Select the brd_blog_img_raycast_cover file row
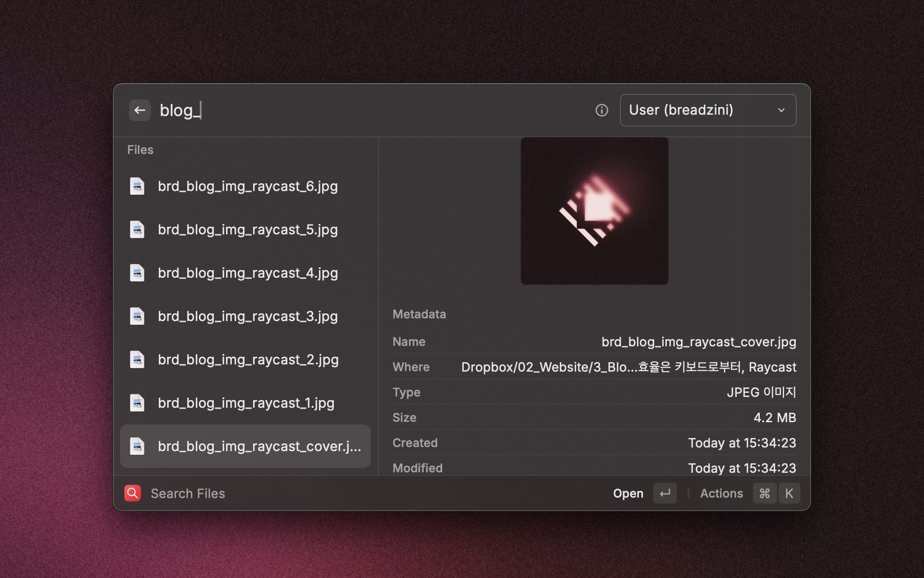This screenshot has height=578, width=924. [245, 446]
